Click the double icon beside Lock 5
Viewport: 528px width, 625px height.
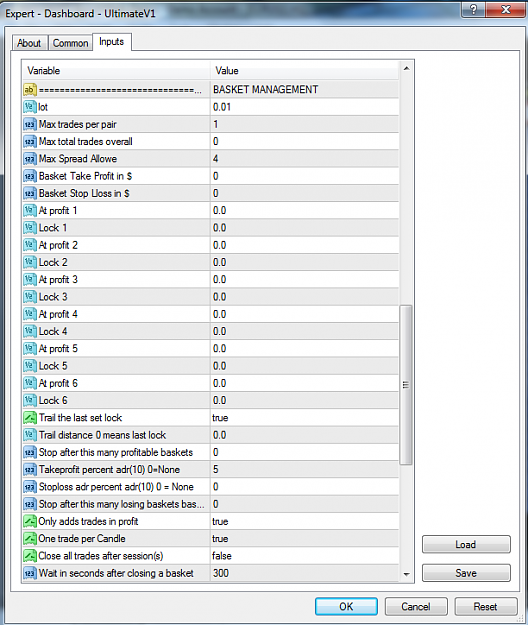pyautogui.click(x=30, y=366)
